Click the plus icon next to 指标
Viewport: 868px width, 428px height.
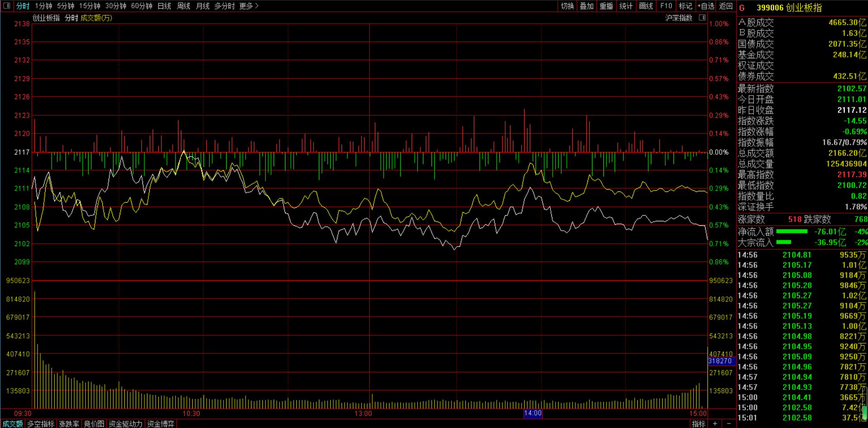715,423
